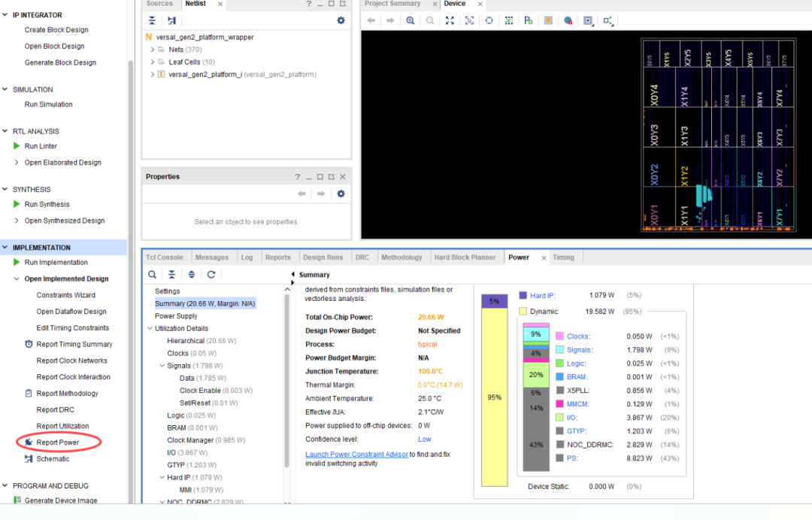This screenshot has height=520, width=812.
Task: Open the Design Runs tab
Action: coord(323,257)
